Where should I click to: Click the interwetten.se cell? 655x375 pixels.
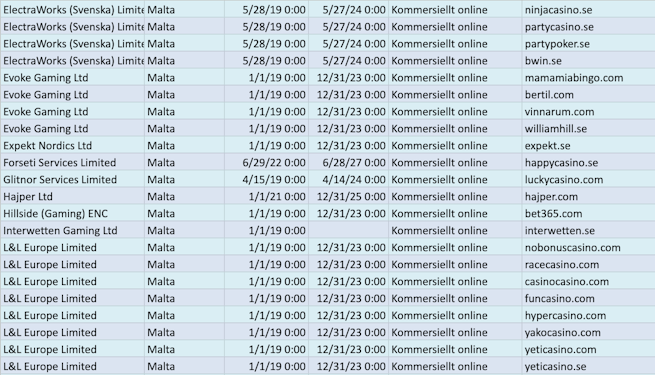[588, 231]
